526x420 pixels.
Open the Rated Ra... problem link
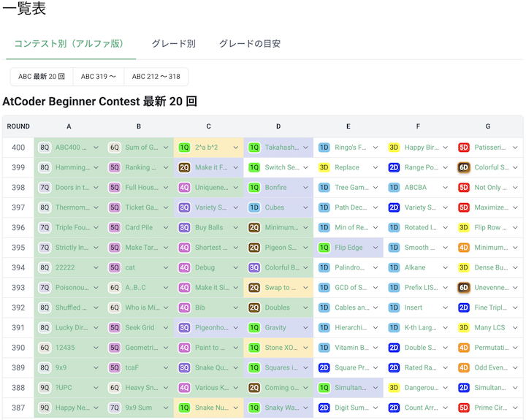pyautogui.click(x=421, y=367)
